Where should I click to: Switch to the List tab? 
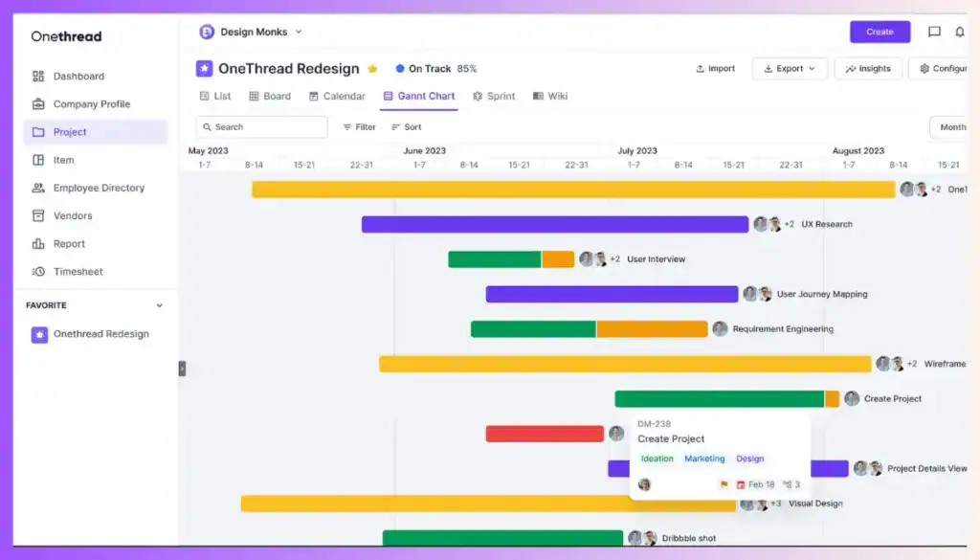pos(215,97)
